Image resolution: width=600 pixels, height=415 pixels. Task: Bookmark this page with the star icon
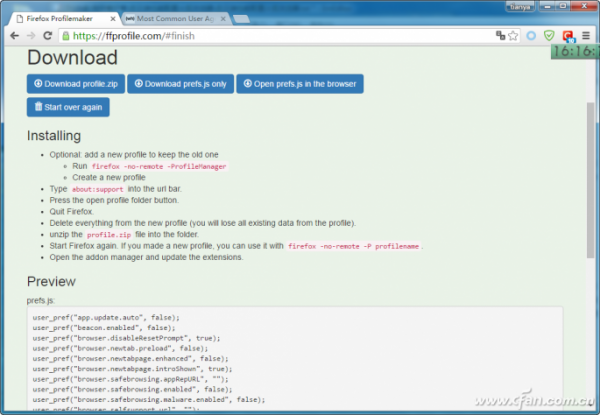tap(514, 35)
